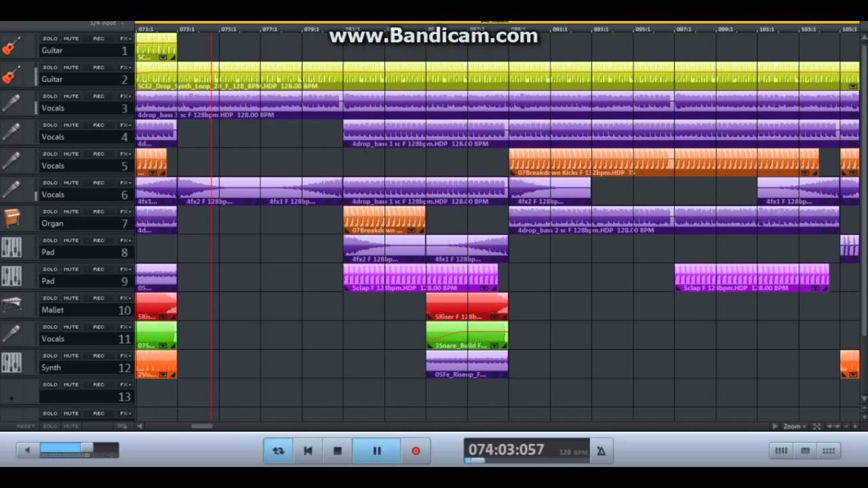Screen dimensions: 868x488
Task: Select the Organ instrument icon on track 7
Action: (x=11, y=218)
